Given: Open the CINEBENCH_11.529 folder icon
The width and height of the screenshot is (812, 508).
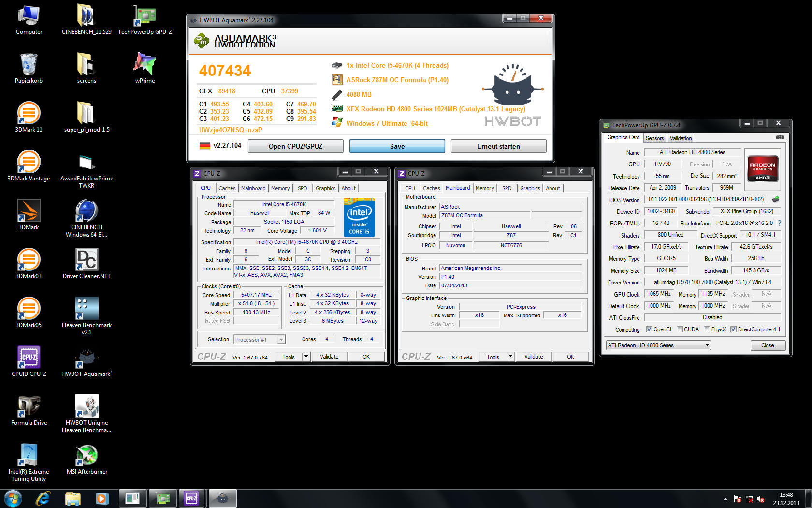Looking at the screenshot, I should click(87, 20).
